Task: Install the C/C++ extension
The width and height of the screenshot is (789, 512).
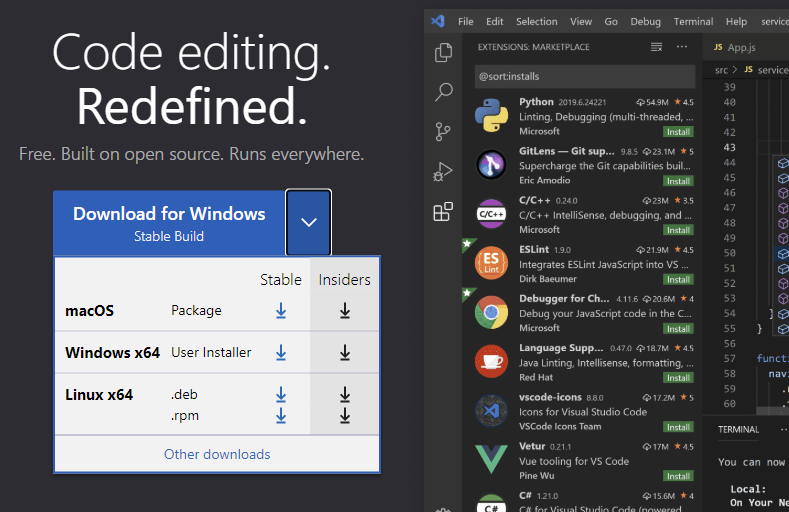Action: pos(678,230)
